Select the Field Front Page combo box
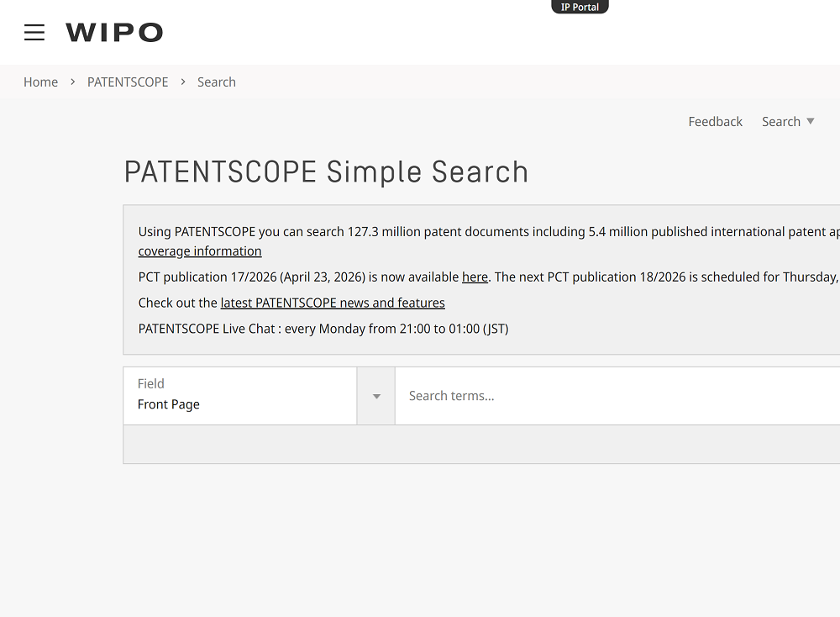This screenshot has width=840, height=617. (x=239, y=395)
